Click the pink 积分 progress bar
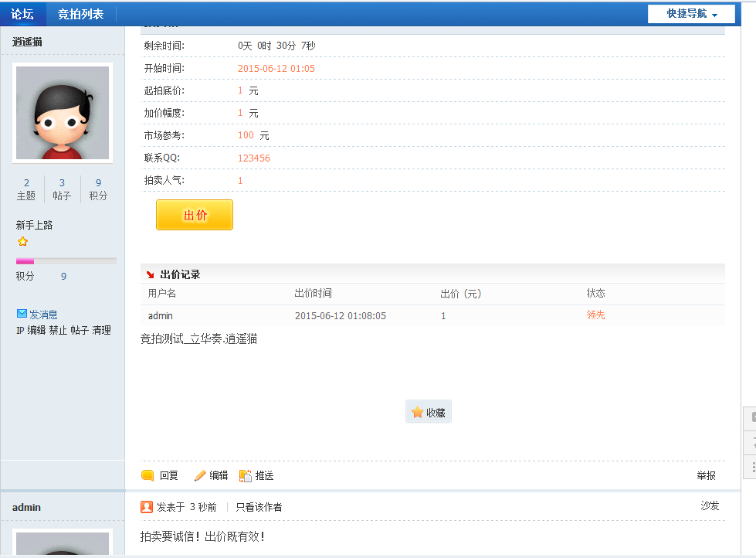This screenshot has height=558, width=756. 25,261
